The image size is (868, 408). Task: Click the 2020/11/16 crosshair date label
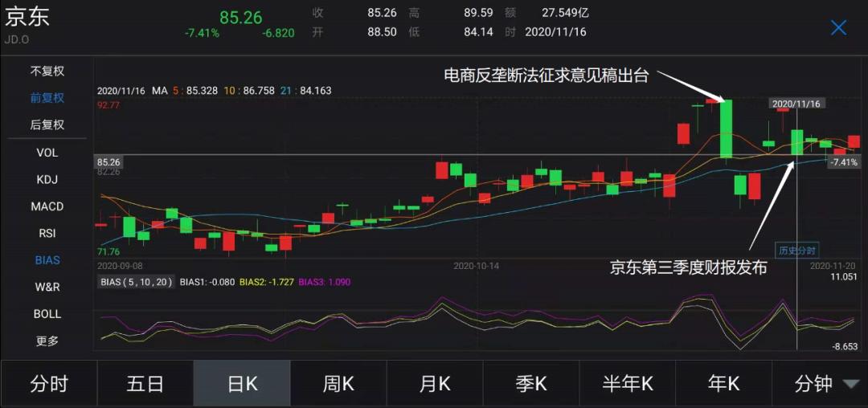(796, 104)
